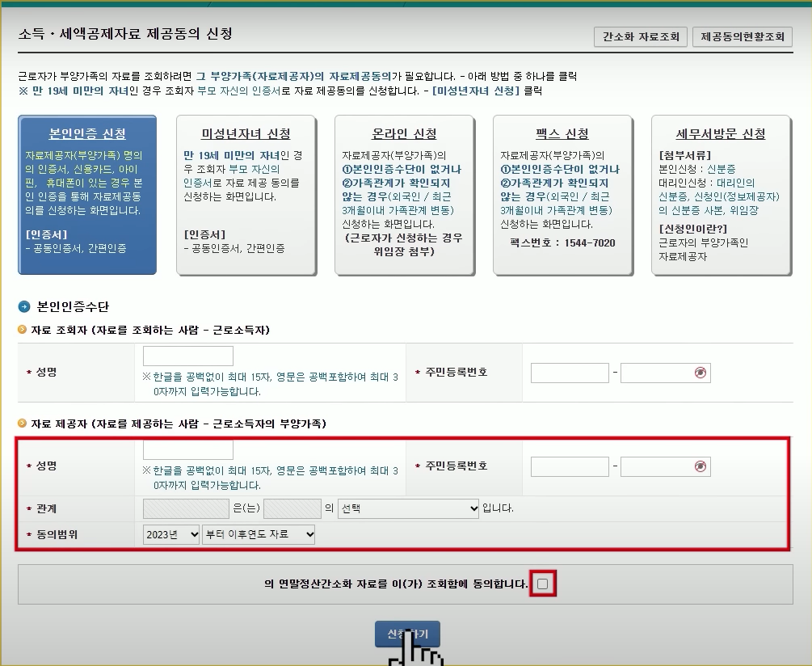Viewport: 812px width, 666px height.
Task: Check the 조회함에 동의합니다 checkbox
Action: coord(543,584)
